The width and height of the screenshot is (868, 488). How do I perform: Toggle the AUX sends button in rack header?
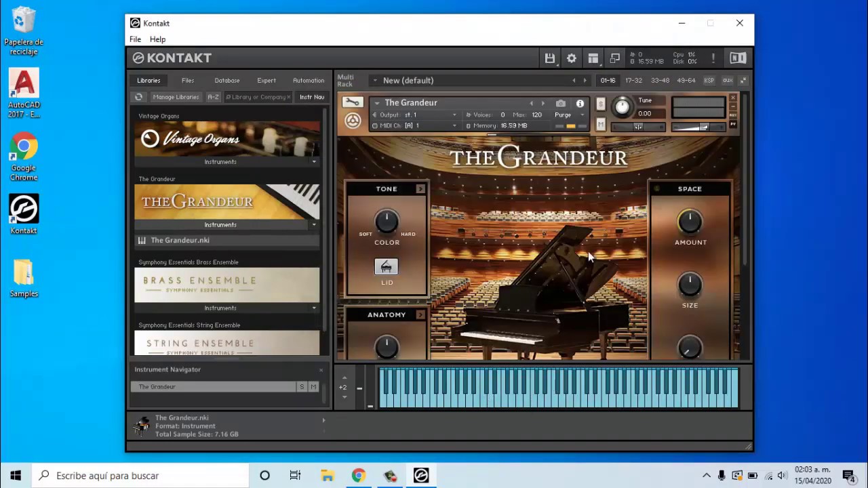pyautogui.click(x=728, y=80)
